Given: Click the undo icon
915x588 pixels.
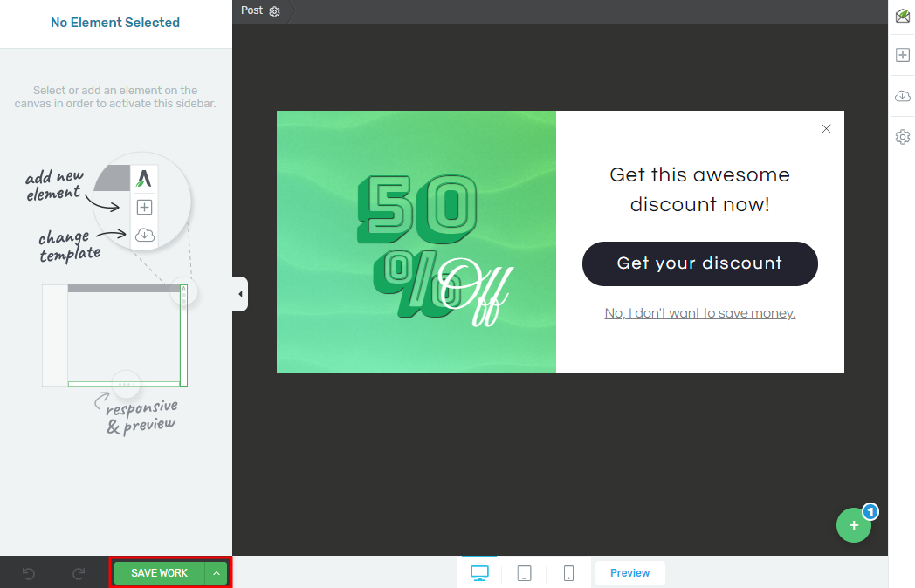Looking at the screenshot, I should click(x=28, y=573).
